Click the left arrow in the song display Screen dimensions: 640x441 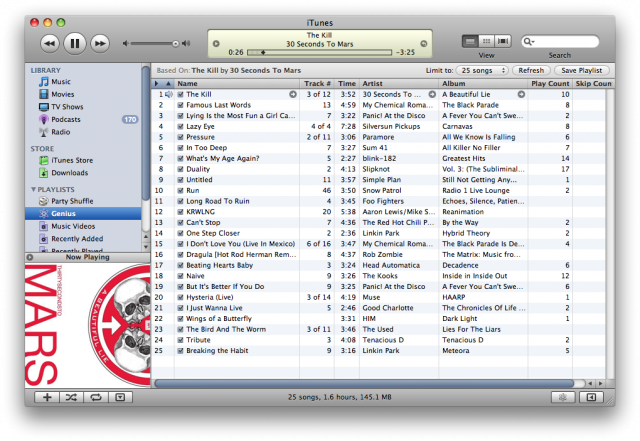click(x=216, y=44)
